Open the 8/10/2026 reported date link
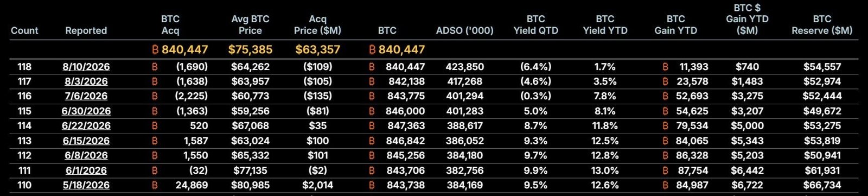The width and height of the screenshot is (868, 196). point(86,67)
